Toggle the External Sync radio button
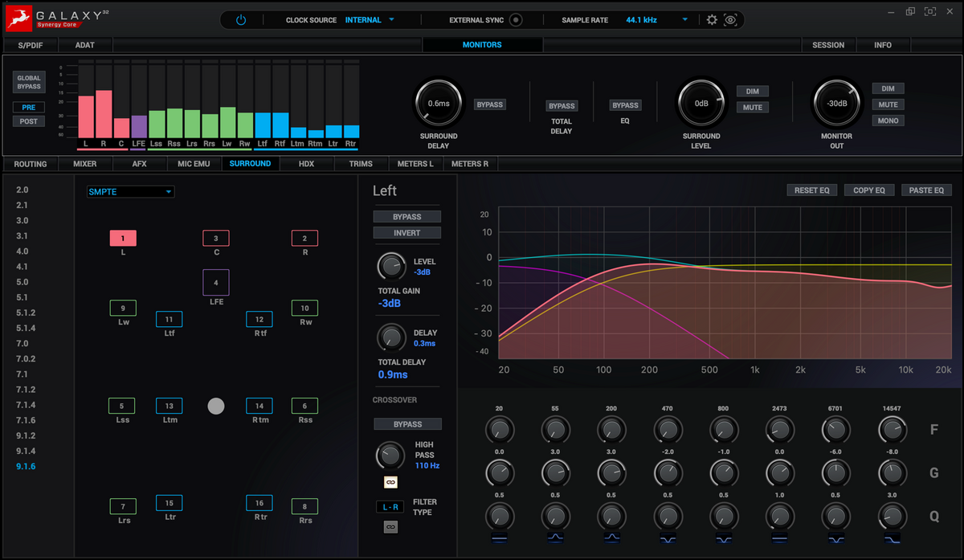This screenshot has width=964, height=560. pyautogui.click(x=516, y=20)
